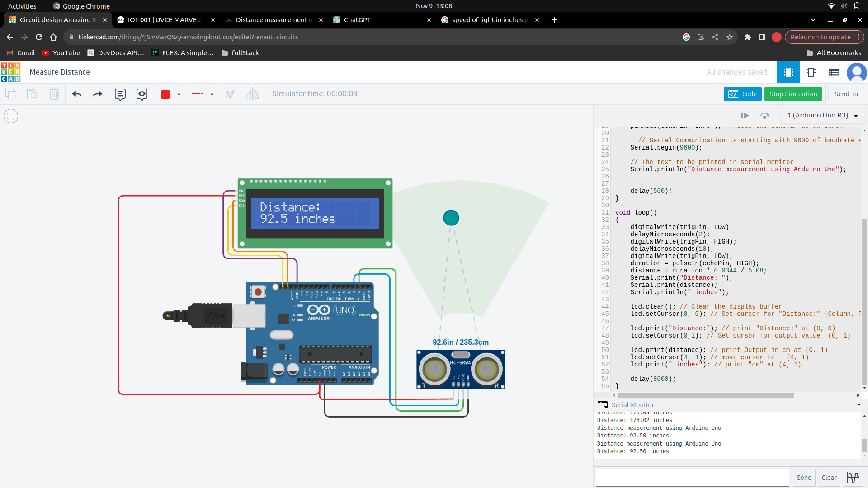Image resolution: width=868 pixels, height=488 pixels.
Task: Toggle the Code editor panel
Action: [x=742, y=94]
